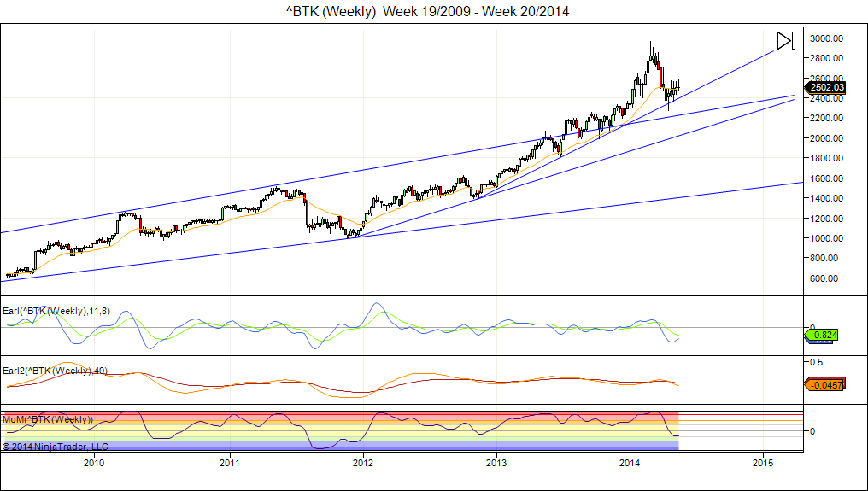The height and width of the screenshot is (491, 868).
Task: Click the 2502.03 current price marker
Action: [827, 87]
